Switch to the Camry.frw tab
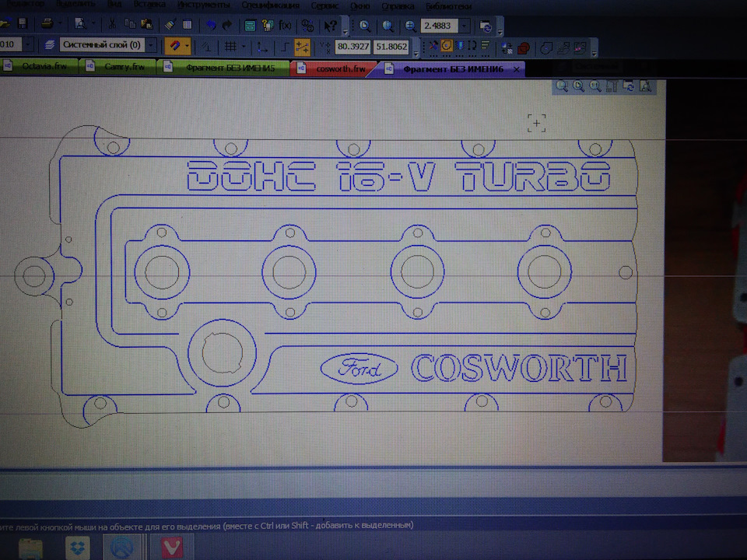747x560 pixels. click(x=117, y=67)
